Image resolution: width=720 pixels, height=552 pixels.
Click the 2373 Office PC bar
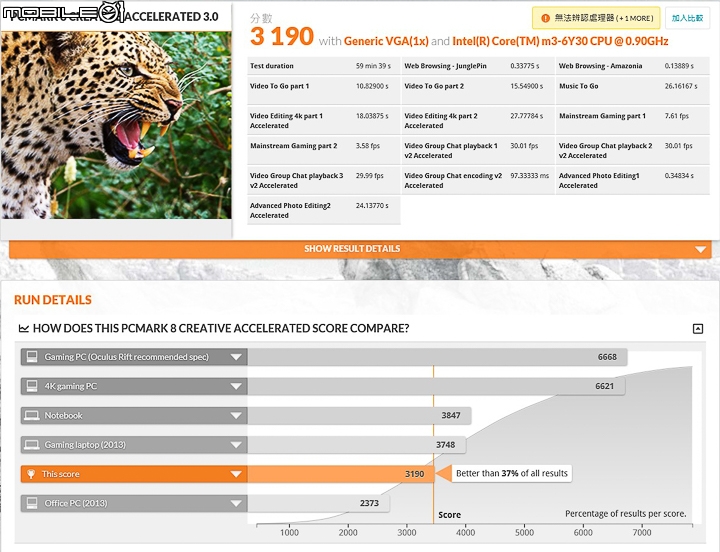click(x=319, y=503)
